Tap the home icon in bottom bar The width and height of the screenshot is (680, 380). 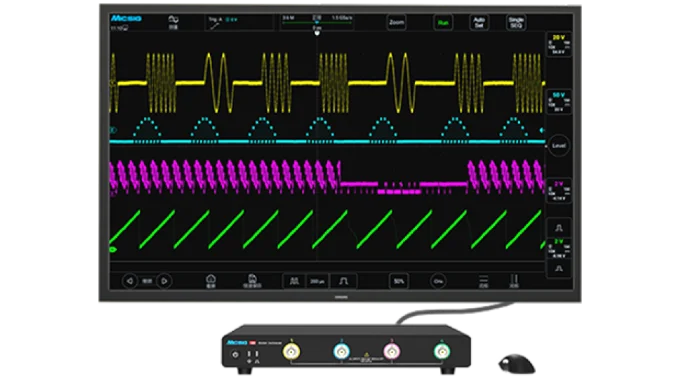[x=210, y=281]
